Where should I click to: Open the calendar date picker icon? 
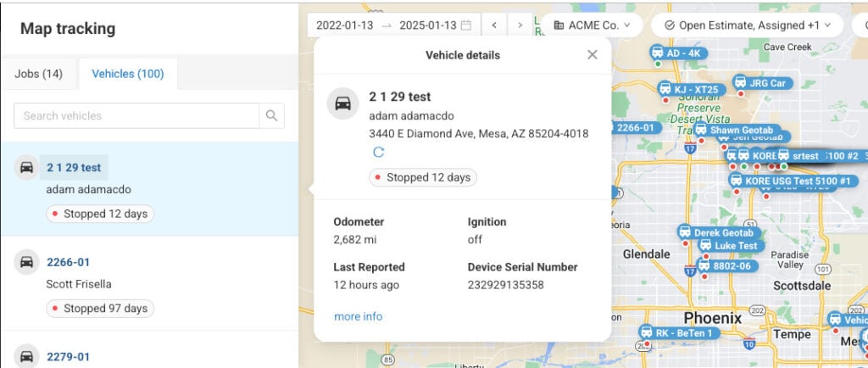[x=465, y=25]
